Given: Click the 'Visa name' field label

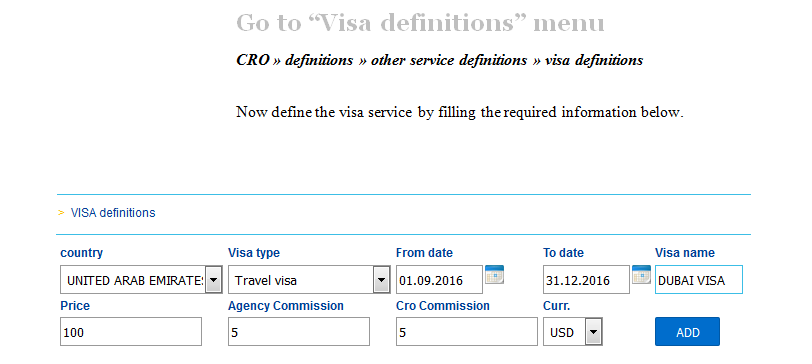Looking at the screenshot, I should [685, 253].
